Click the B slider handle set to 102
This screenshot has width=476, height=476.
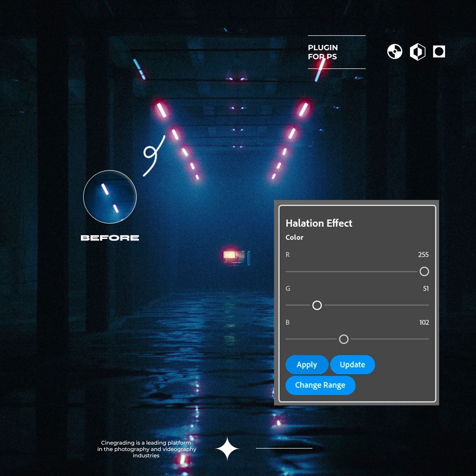(344, 339)
